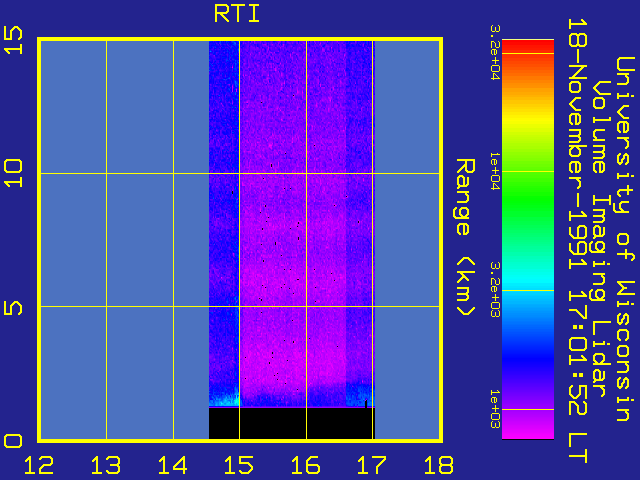Click the range axis label 10
The width and height of the screenshot is (640, 480).
(13, 173)
